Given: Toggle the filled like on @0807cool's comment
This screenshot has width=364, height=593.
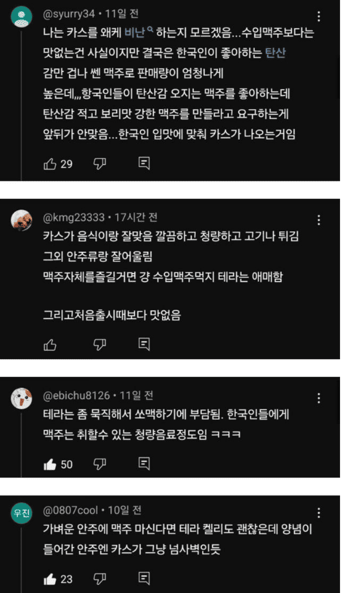Looking at the screenshot, I should click(x=50, y=579).
